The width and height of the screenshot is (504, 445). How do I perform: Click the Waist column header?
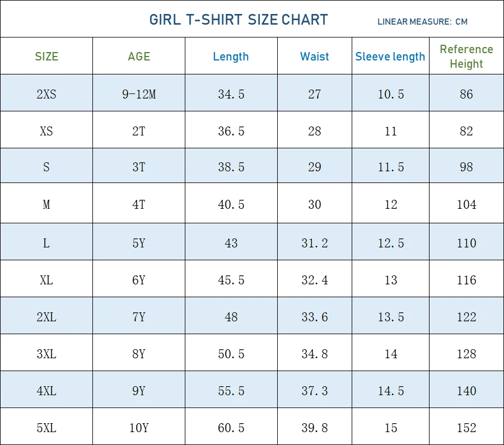coord(315,57)
